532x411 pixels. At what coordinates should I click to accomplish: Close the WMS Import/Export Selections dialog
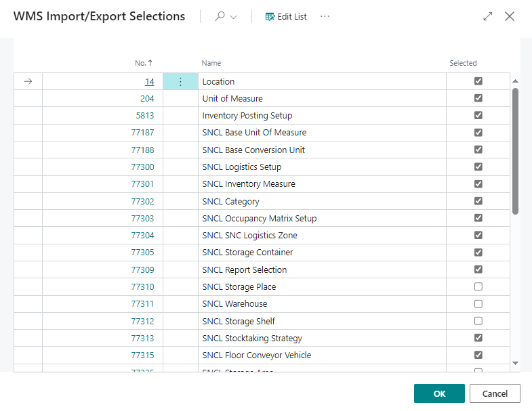510,16
